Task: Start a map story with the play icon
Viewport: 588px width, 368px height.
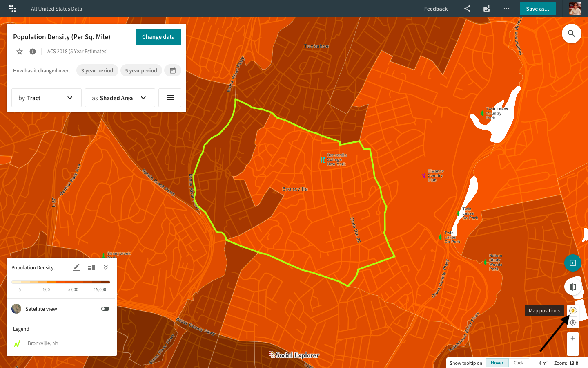Action: coord(572,263)
